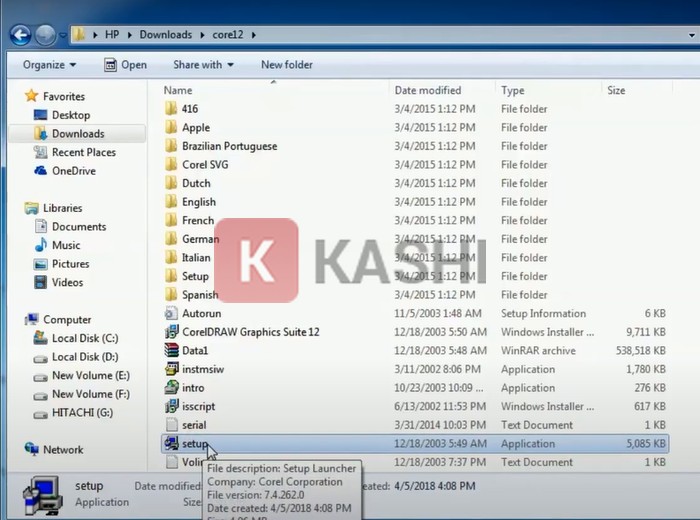
Task: Click New folder button
Action: 287,65
